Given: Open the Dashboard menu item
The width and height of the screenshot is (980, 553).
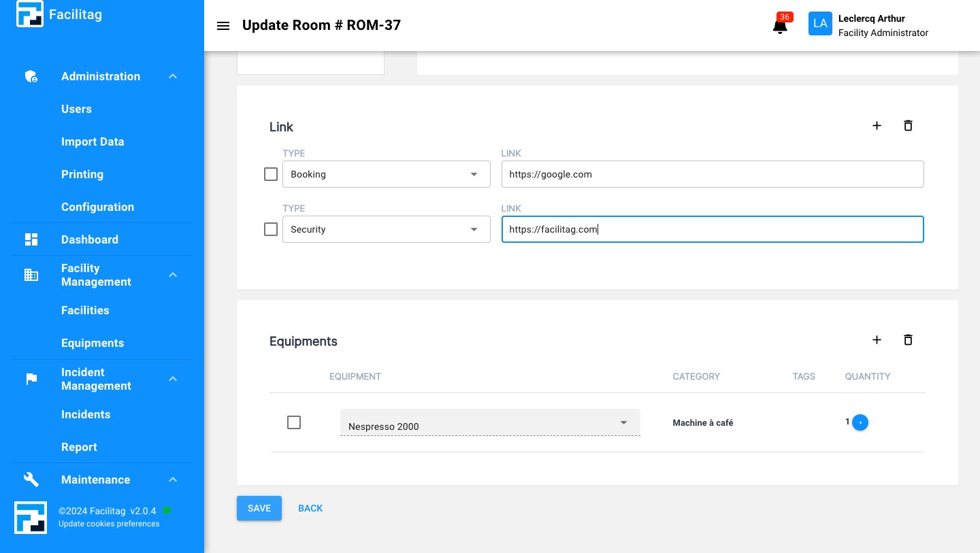Looking at the screenshot, I should 89,239.
